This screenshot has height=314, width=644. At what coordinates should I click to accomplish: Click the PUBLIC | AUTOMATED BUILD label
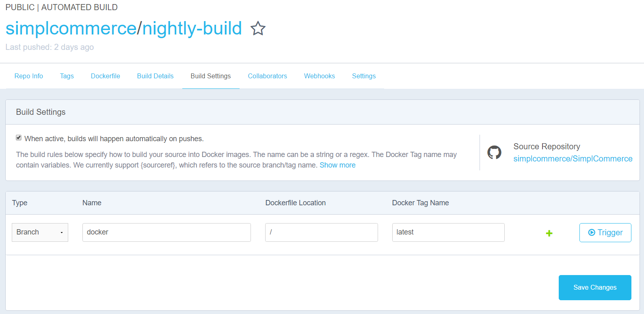click(61, 7)
